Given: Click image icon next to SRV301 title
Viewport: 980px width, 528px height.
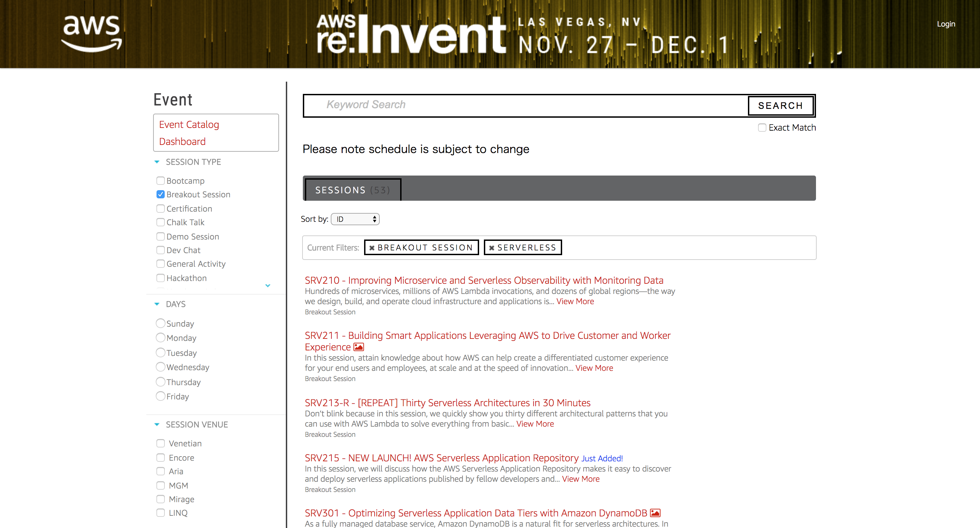Looking at the screenshot, I should (655, 513).
